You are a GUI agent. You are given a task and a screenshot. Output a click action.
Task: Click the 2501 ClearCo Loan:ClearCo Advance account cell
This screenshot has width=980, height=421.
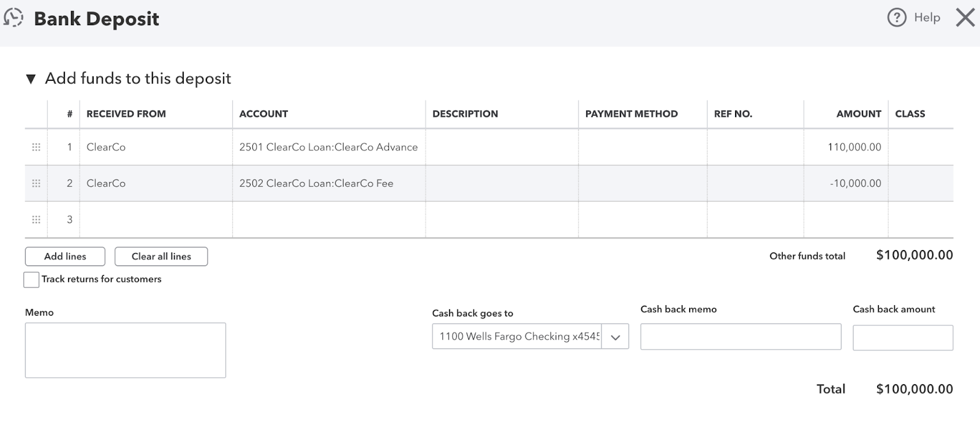tap(329, 147)
